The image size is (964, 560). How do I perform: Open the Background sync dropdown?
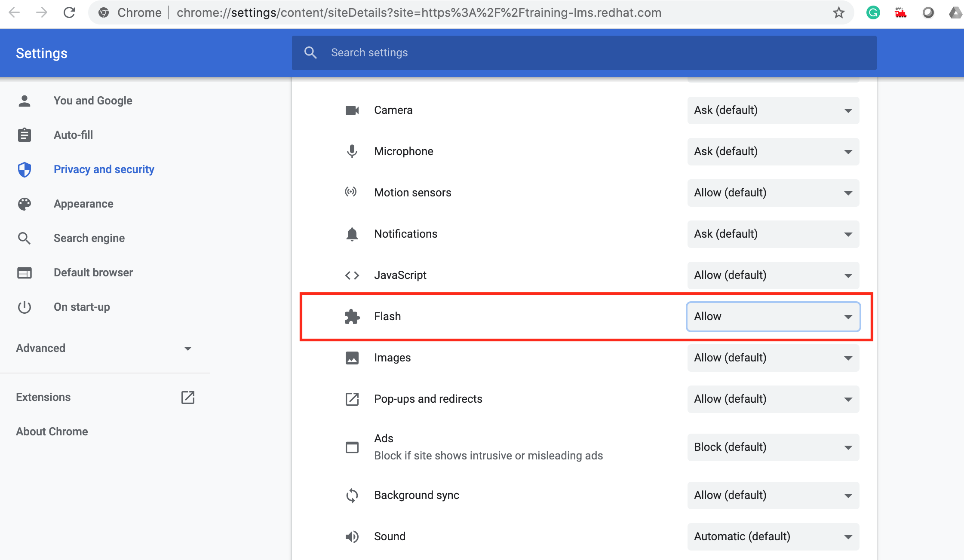pos(773,496)
